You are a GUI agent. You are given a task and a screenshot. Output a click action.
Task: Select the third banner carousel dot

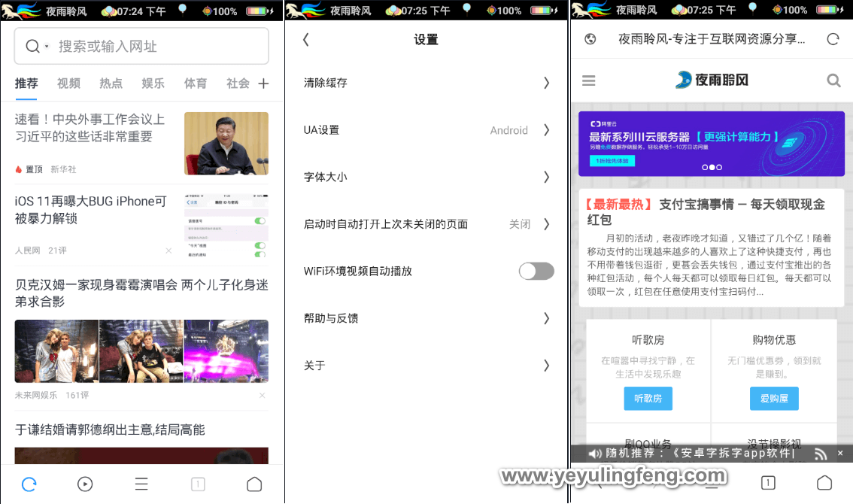719,167
